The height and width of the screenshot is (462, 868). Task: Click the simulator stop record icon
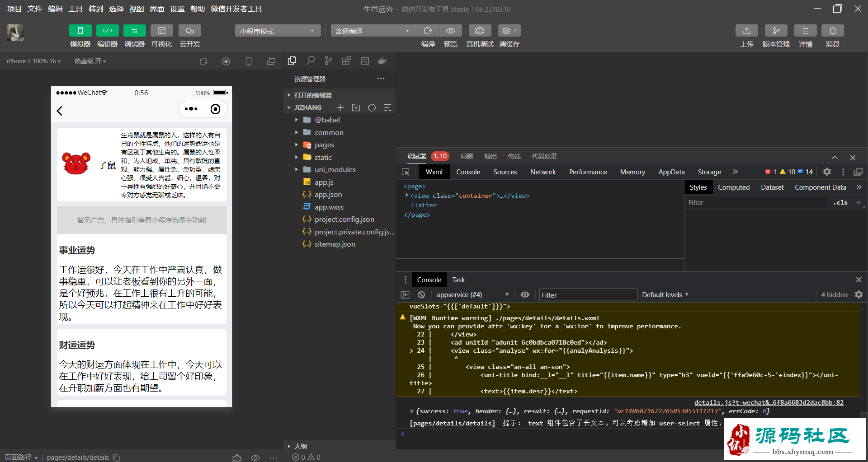(x=226, y=61)
